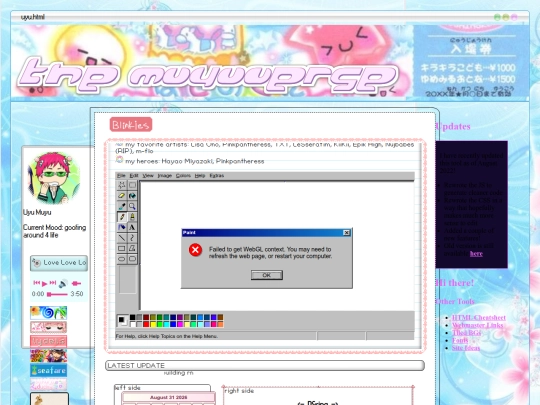Open the Edit menu in Paint
Viewport: 540px width, 405px height.
coord(134,176)
